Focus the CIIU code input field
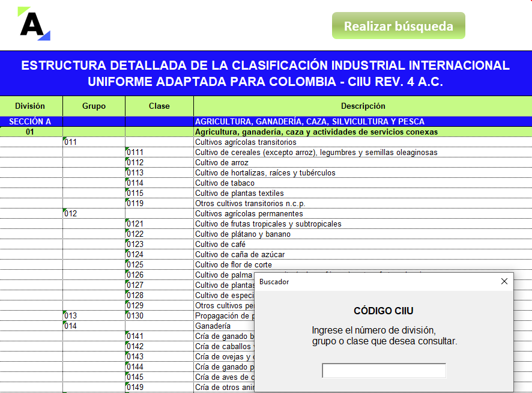The width and height of the screenshot is (532, 393). click(384, 371)
